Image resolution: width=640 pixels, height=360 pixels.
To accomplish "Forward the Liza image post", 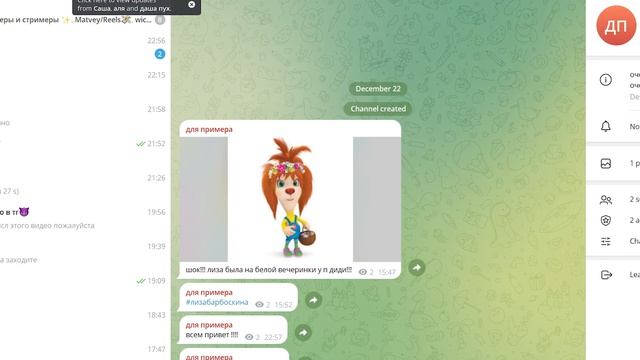I will pos(417,268).
